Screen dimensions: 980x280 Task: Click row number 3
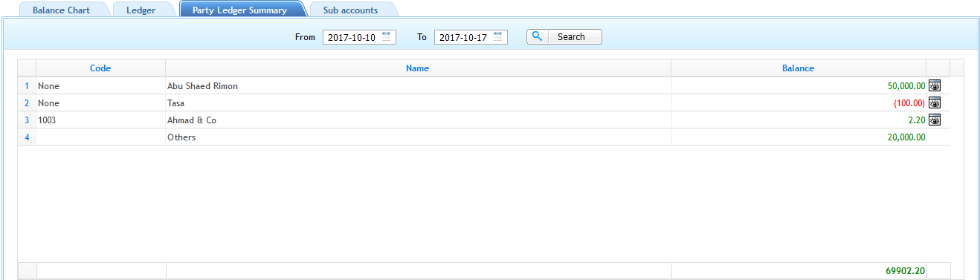coord(27,120)
